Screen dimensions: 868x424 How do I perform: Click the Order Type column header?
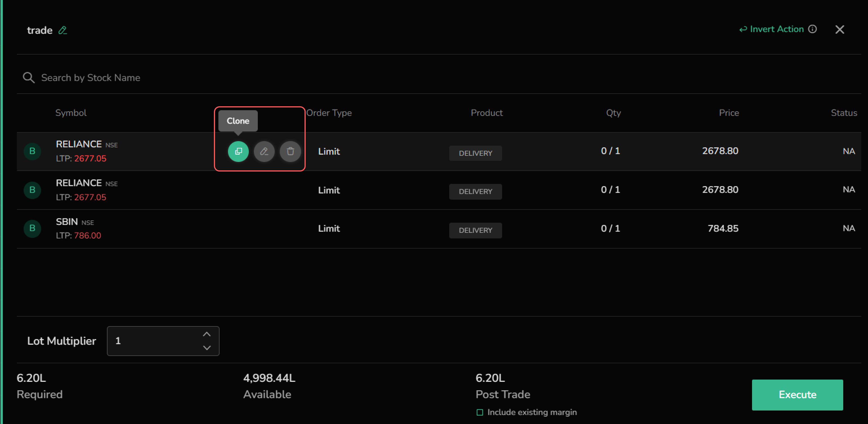click(x=329, y=113)
